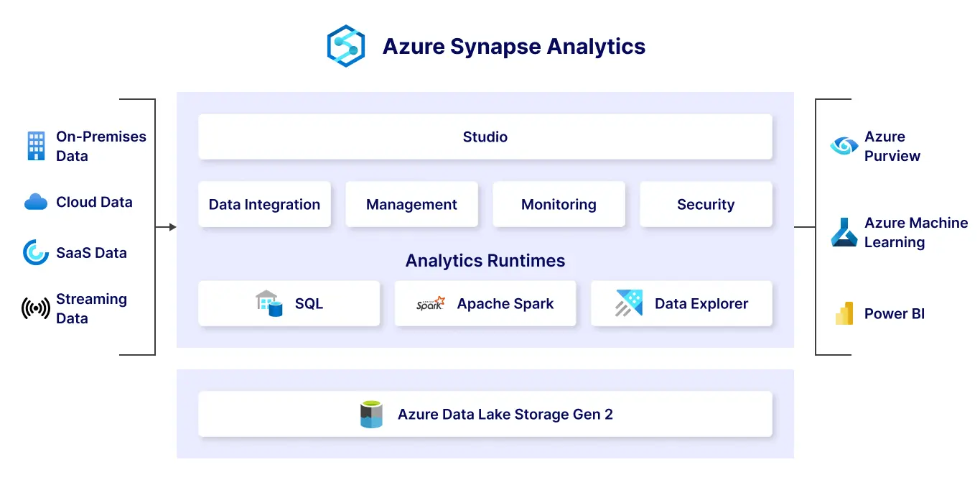Screen dimensions: 980x480
Task: Click the SaaS Data circular icon
Action: pyautogui.click(x=35, y=253)
